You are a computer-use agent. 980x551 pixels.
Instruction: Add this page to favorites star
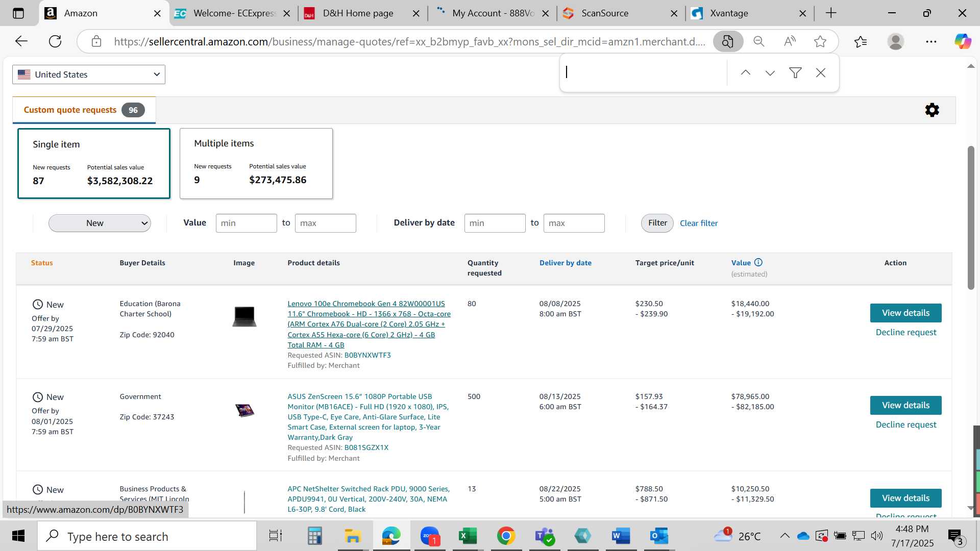[x=820, y=41]
